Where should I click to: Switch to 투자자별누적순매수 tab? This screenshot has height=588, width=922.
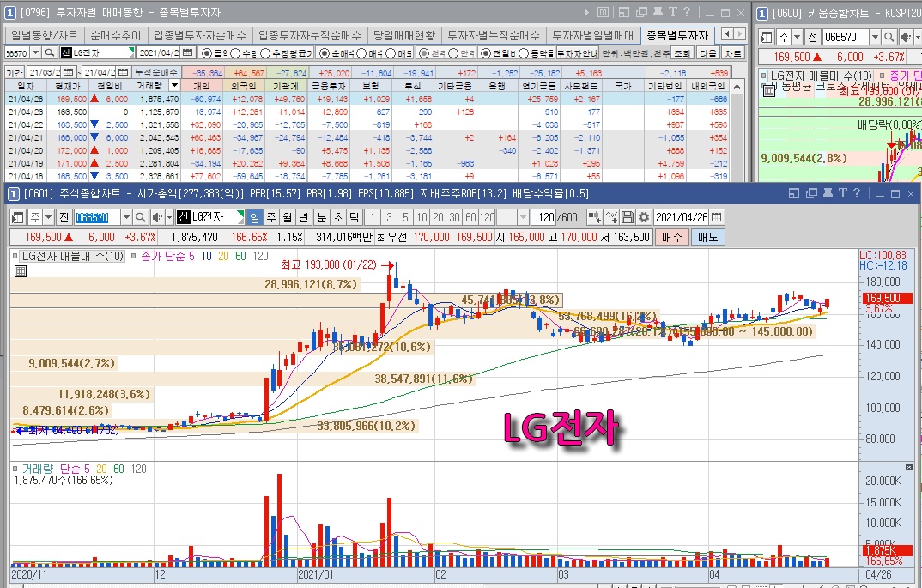pos(494,36)
